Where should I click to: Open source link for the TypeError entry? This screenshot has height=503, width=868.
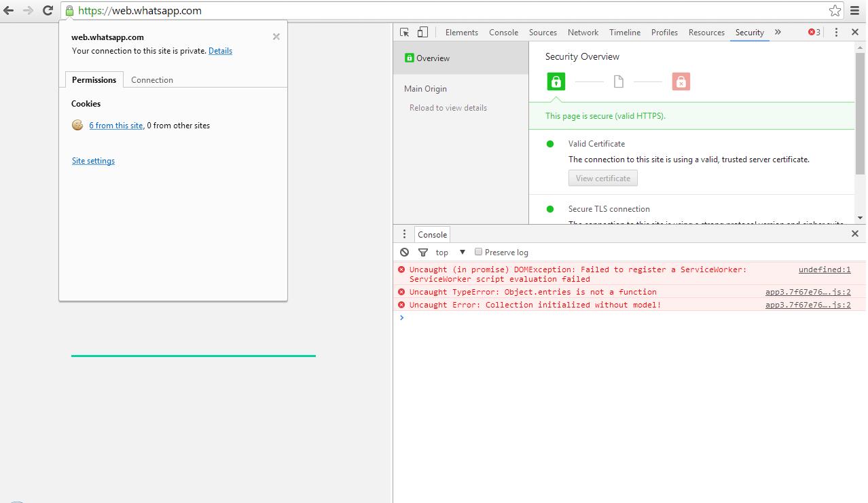click(x=808, y=292)
